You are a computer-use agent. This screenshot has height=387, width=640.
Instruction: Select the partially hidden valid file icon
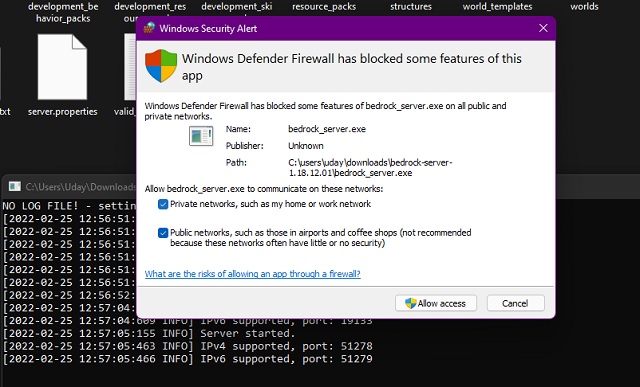[130, 67]
